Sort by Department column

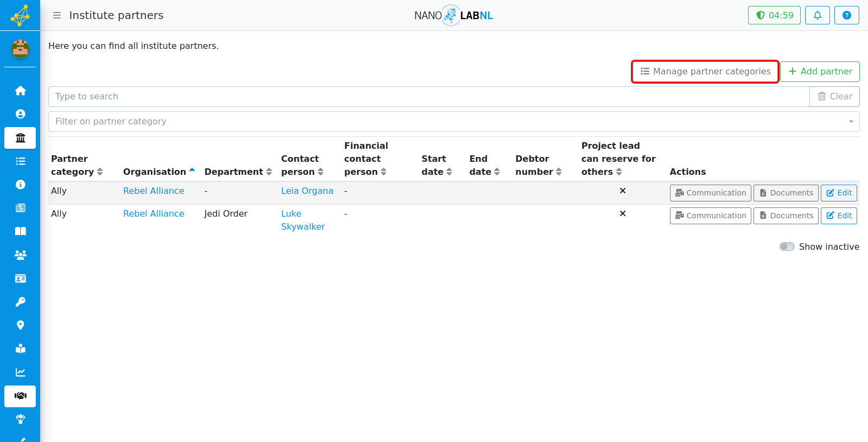(x=238, y=172)
